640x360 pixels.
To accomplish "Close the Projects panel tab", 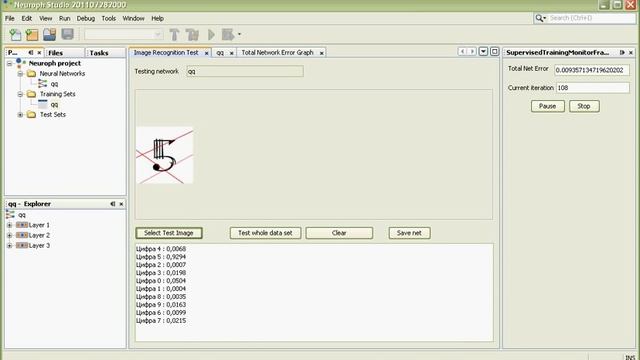I will pyautogui.click(x=39, y=53).
